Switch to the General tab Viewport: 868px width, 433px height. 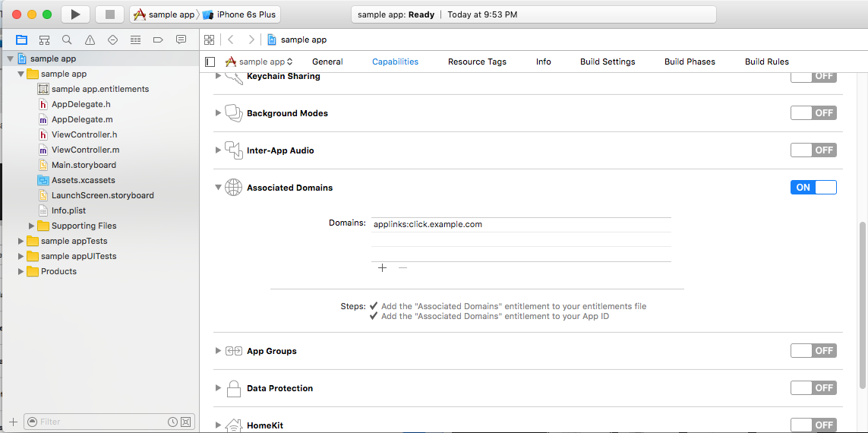pyautogui.click(x=327, y=62)
